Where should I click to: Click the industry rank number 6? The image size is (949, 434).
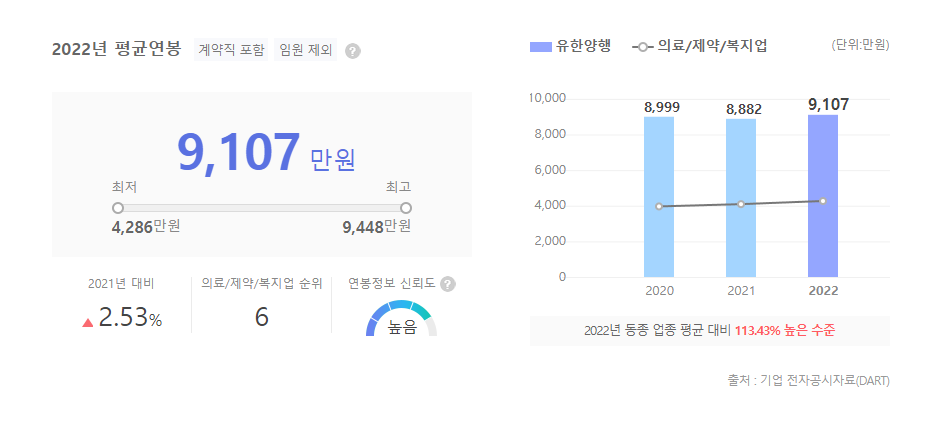[261, 318]
